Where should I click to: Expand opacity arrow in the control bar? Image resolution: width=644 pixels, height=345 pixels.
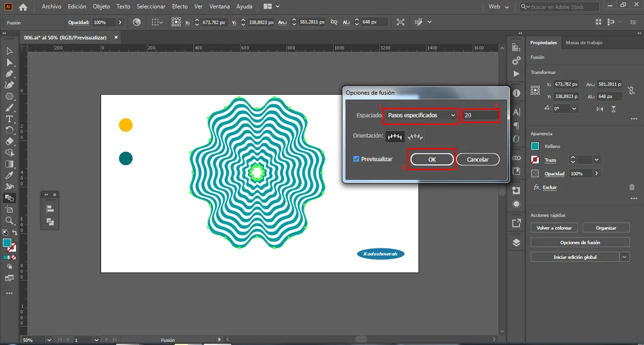[120, 22]
